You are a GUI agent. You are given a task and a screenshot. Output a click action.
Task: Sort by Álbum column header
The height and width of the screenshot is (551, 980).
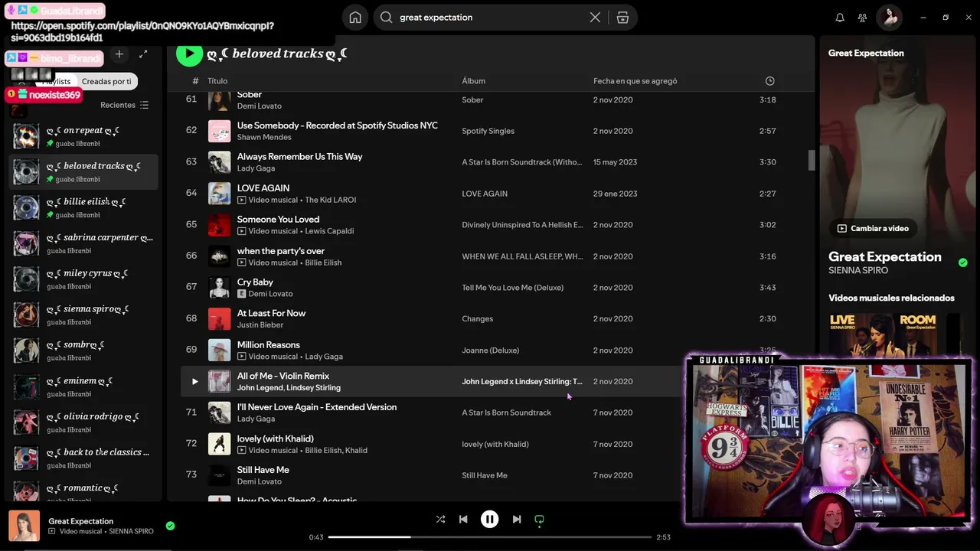[473, 81]
